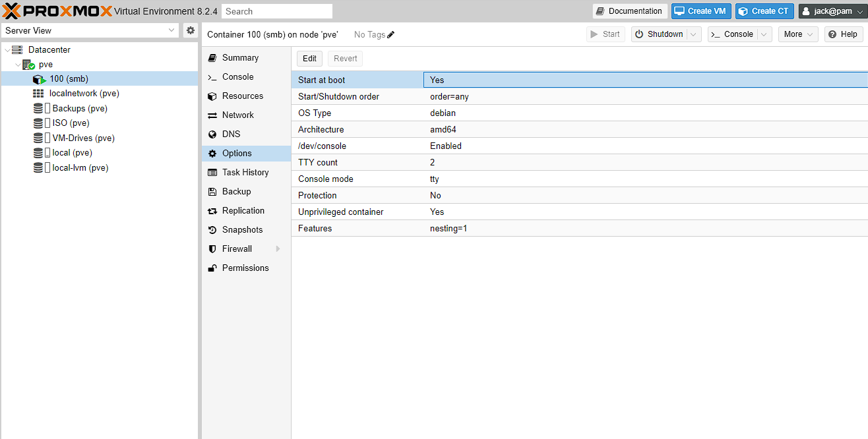Click the Proxmox logo
The height and width of the screenshot is (439, 868).
(x=57, y=11)
